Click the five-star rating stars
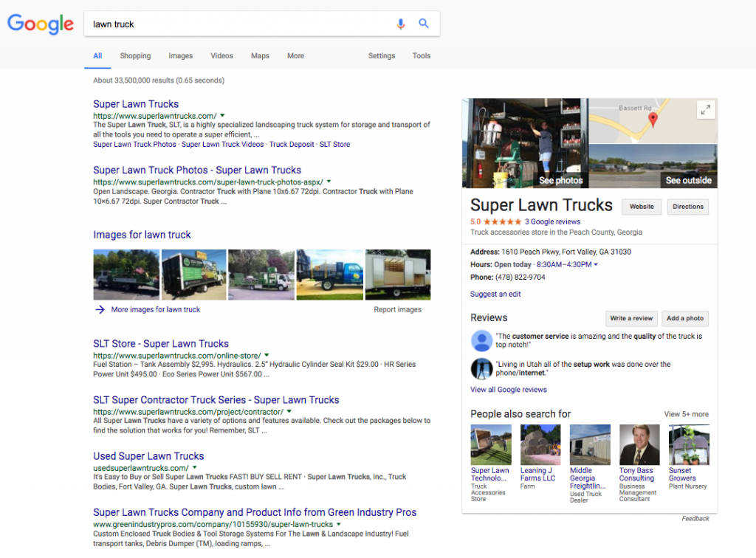 (502, 221)
